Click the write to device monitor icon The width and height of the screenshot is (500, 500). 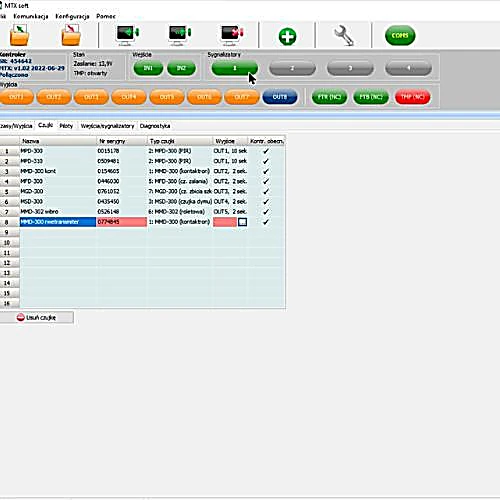[x=179, y=35]
